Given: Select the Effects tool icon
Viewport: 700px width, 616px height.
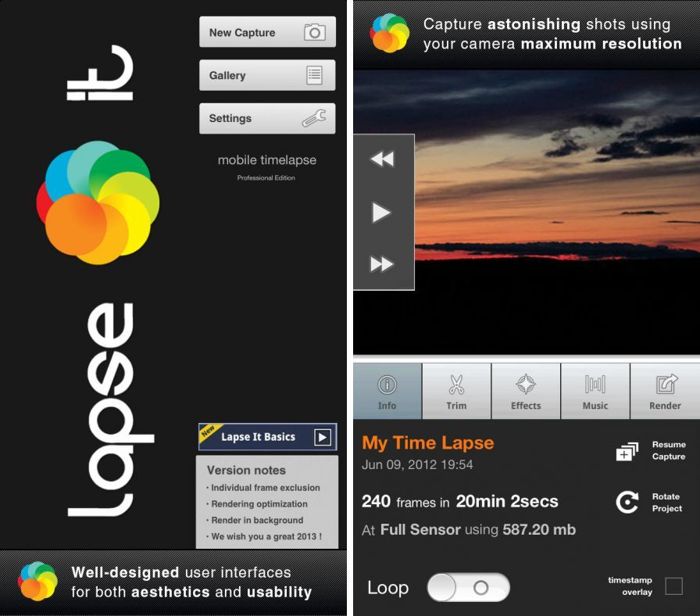Looking at the screenshot, I should (x=526, y=390).
